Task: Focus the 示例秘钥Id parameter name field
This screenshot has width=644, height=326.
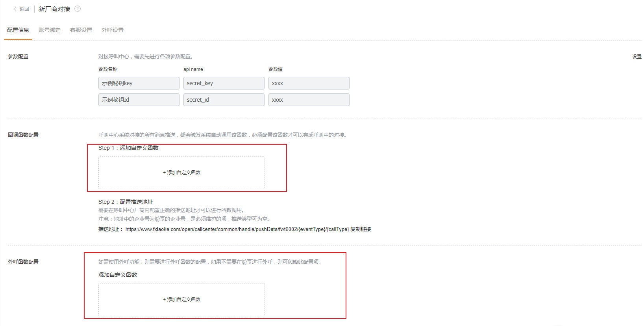Action: tap(139, 100)
